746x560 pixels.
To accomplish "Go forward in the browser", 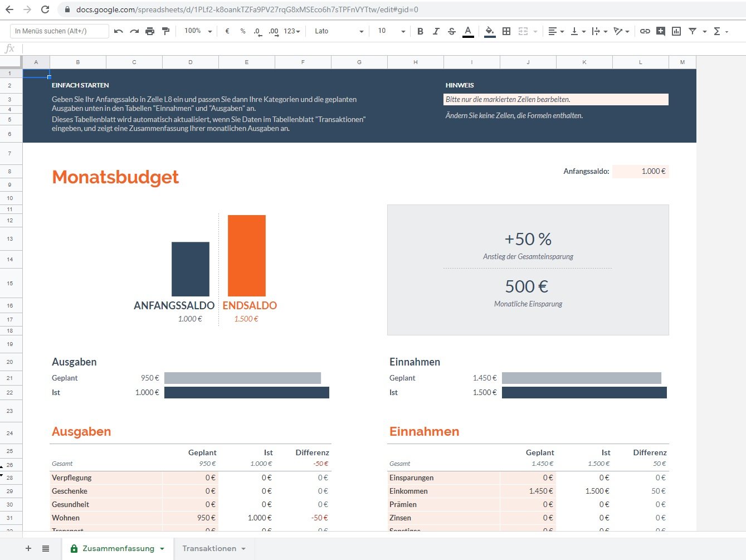I will point(27,9).
